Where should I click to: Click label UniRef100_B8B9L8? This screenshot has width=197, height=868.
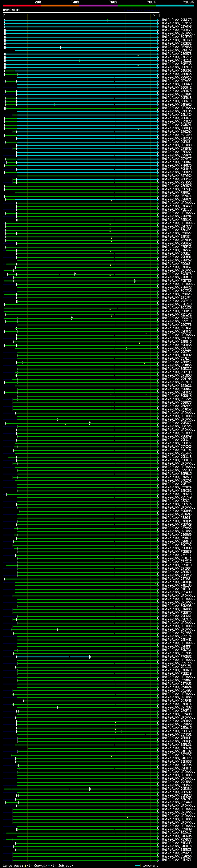[x=177, y=67]
